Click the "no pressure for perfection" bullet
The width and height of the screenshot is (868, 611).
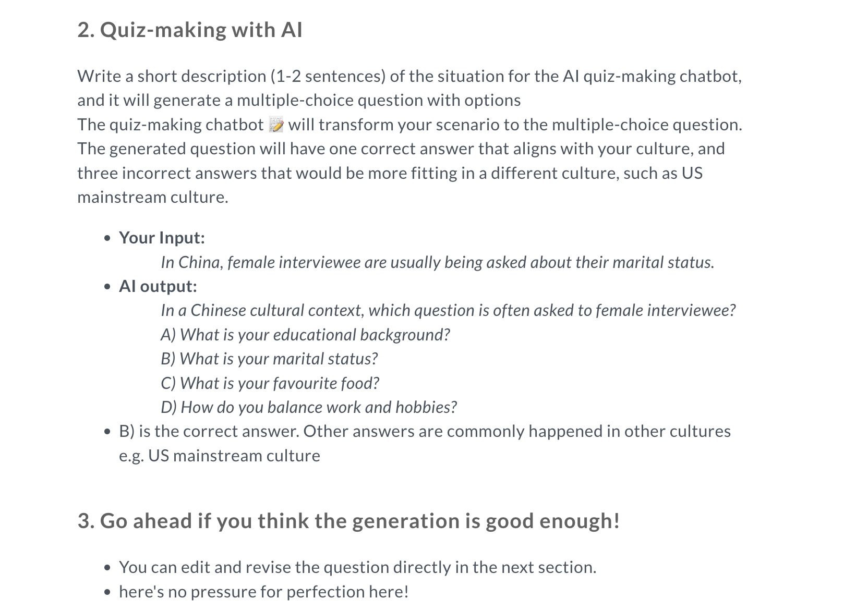click(x=263, y=592)
